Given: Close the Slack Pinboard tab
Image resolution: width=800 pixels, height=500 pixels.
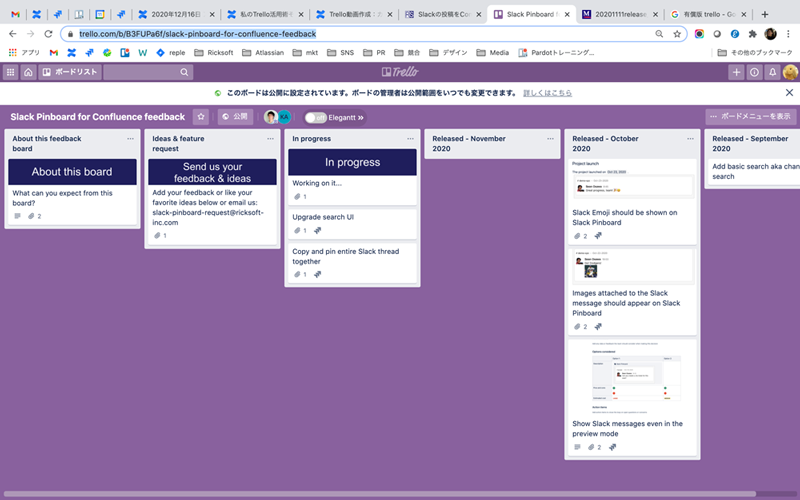Looking at the screenshot, I should 567,14.
